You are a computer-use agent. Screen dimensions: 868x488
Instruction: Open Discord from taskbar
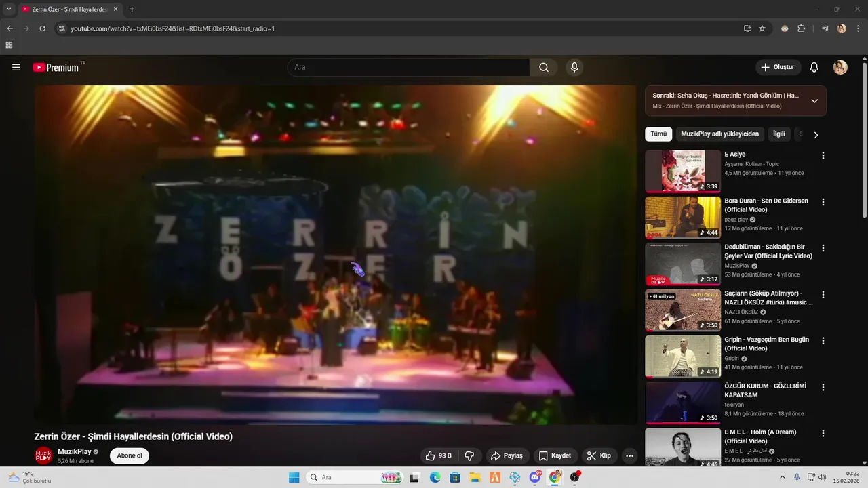pyautogui.click(x=535, y=477)
